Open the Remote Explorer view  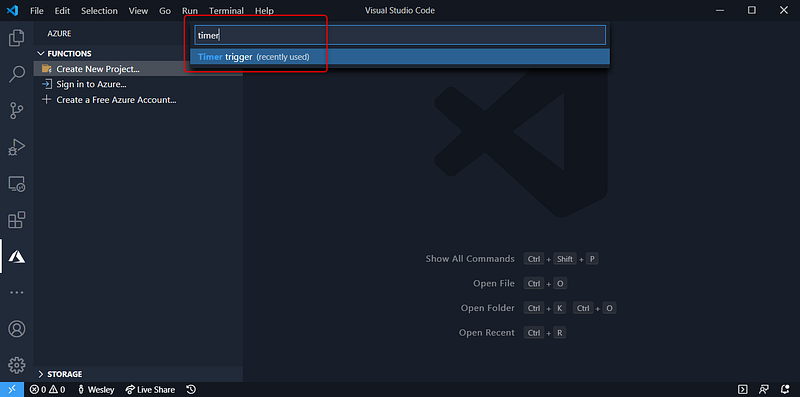[x=17, y=184]
